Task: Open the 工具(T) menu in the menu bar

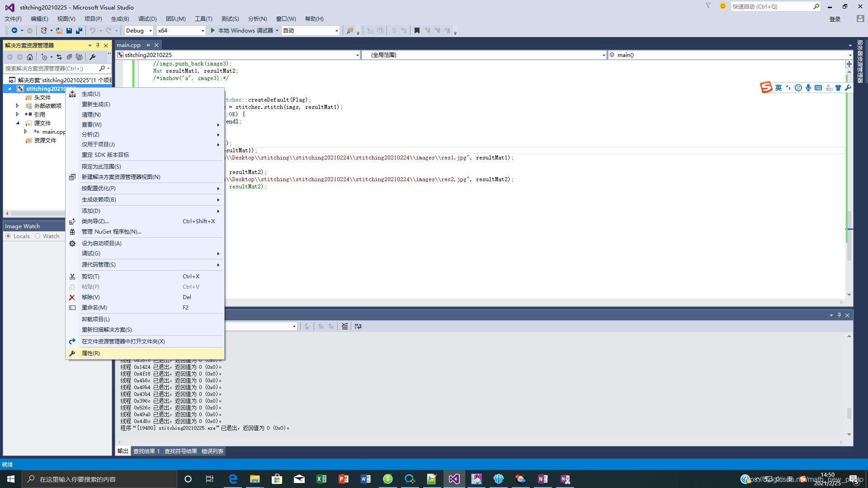Action: click(203, 19)
